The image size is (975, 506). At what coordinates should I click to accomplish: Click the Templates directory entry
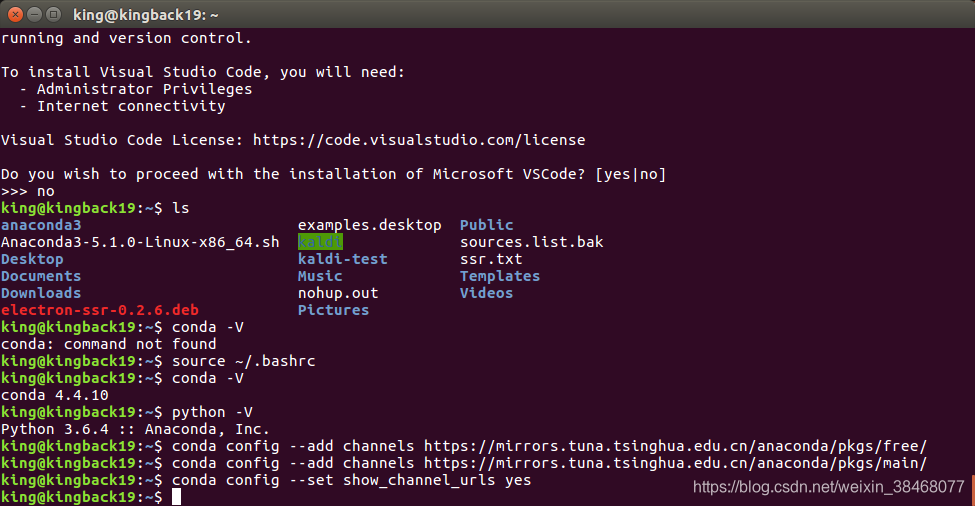500,276
